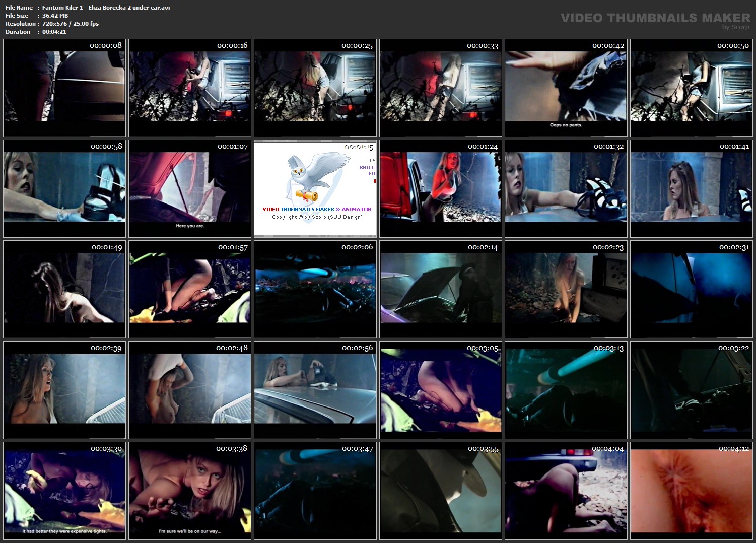
Task: Click the resolution text '720x576 / 25.00 fps'
Action: (71, 24)
